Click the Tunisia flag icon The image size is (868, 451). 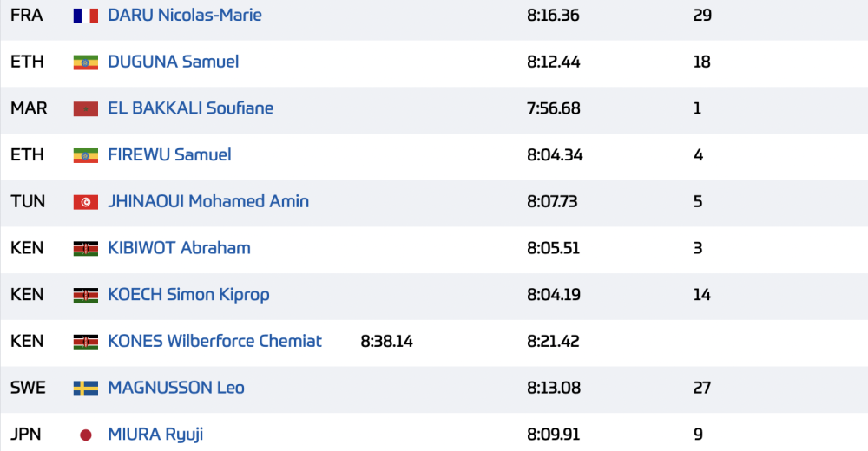pyautogui.click(x=86, y=202)
